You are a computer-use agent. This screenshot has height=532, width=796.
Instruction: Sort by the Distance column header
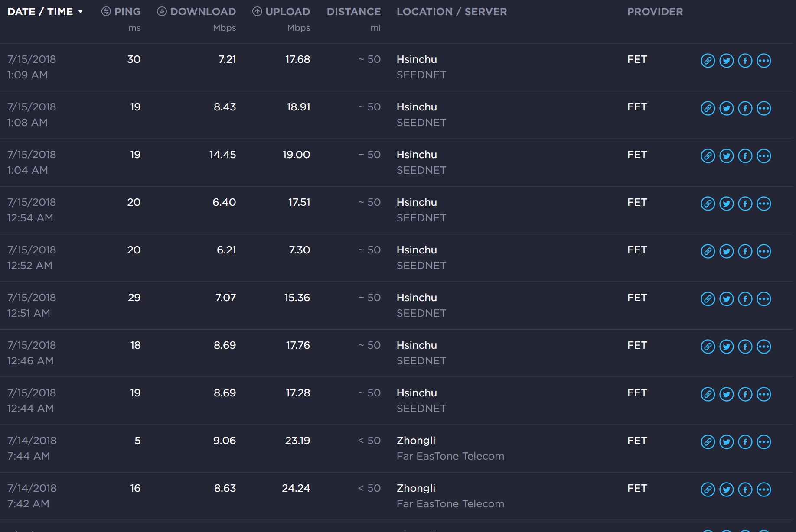354,12
